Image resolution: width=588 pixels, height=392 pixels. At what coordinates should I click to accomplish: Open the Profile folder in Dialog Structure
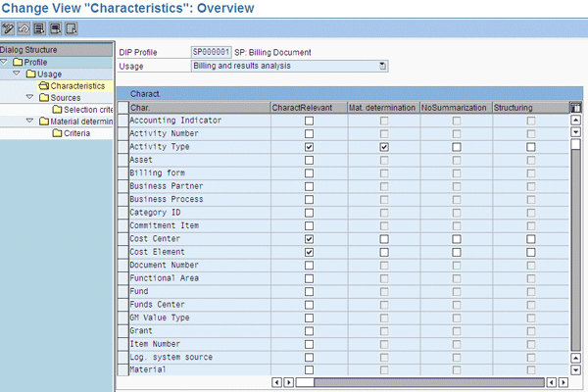(30, 63)
